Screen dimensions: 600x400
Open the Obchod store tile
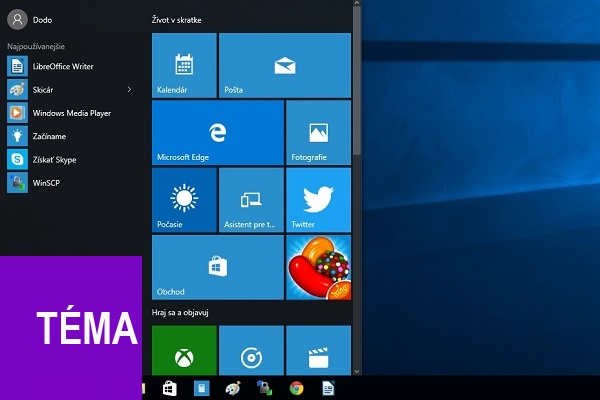pos(218,267)
